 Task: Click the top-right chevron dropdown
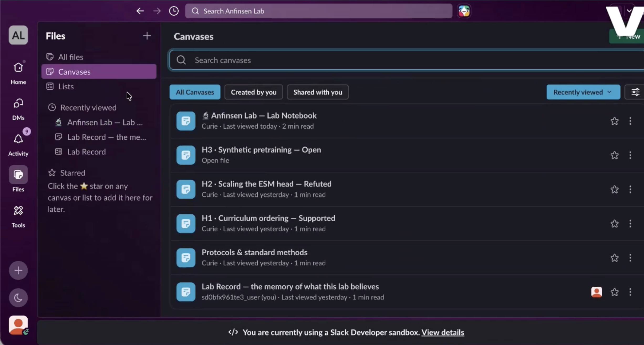point(629,11)
